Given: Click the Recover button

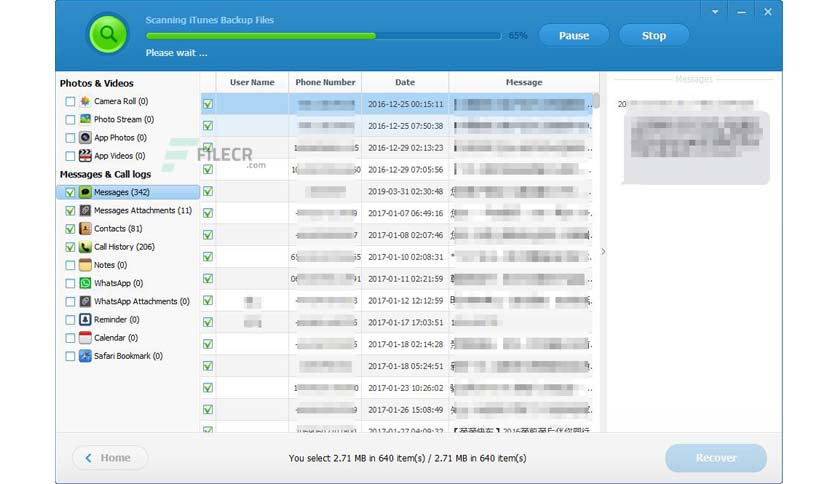Looking at the screenshot, I should (716, 458).
